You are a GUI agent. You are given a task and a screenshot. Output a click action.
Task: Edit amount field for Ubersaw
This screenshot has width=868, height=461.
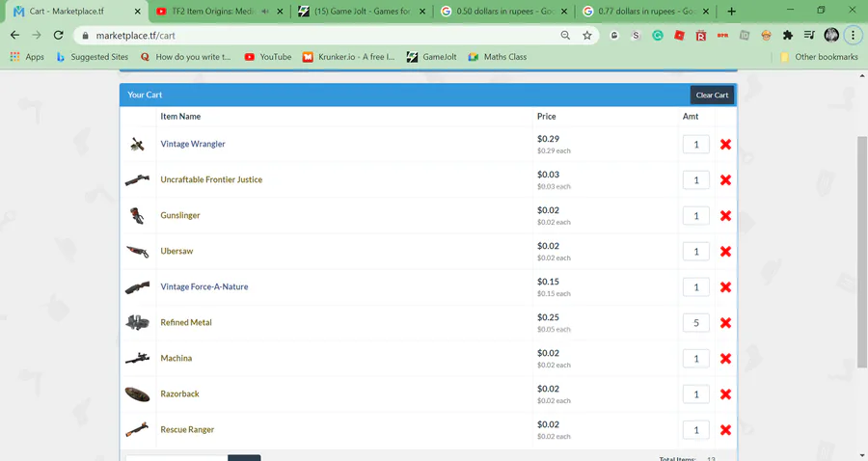point(695,252)
